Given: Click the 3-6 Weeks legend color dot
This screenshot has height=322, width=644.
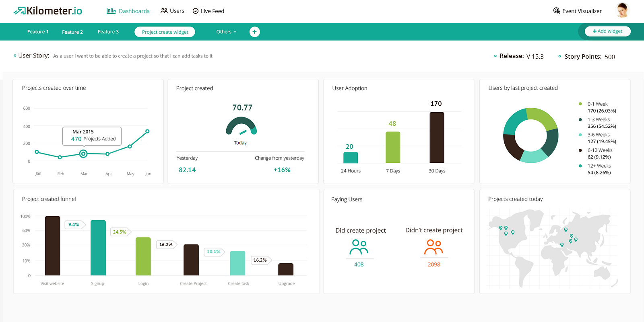Looking at the screenshot, I should coord(580,135).
